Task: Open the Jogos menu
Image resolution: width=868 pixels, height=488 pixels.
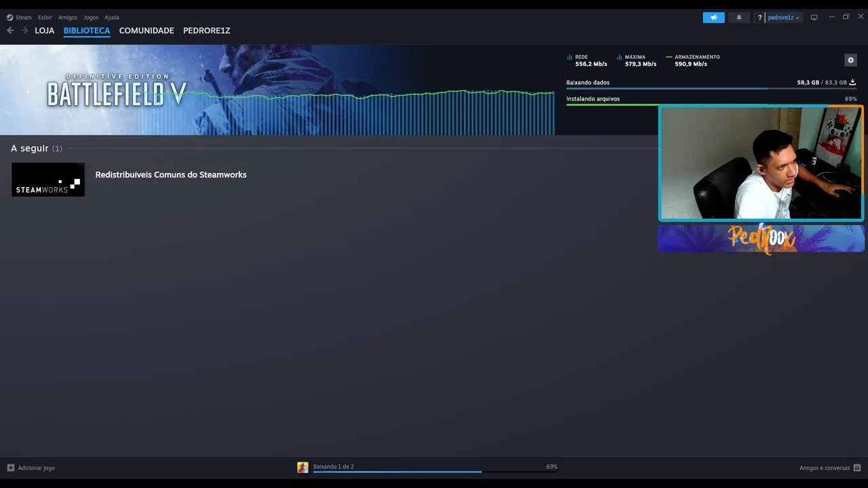Action: (91, 18)
